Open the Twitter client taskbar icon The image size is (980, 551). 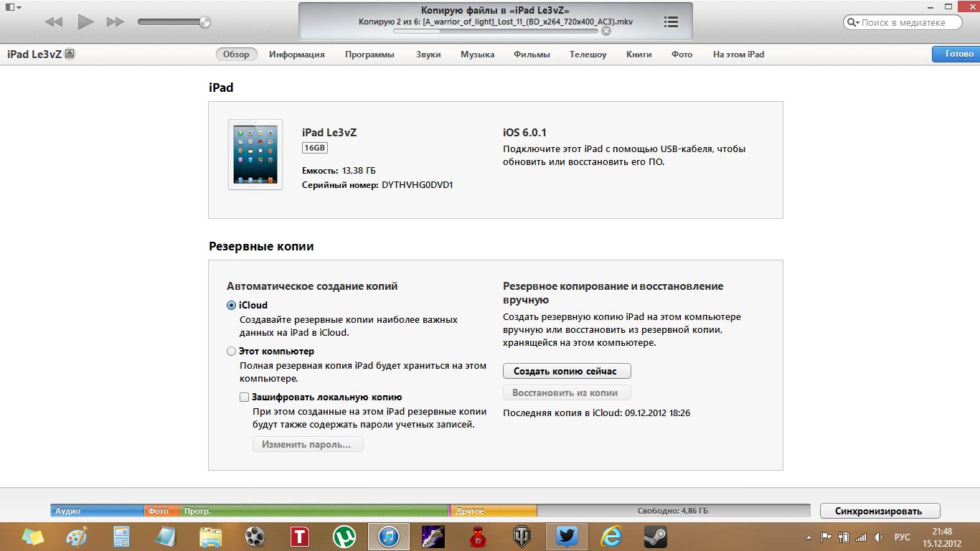click(566, 537)
